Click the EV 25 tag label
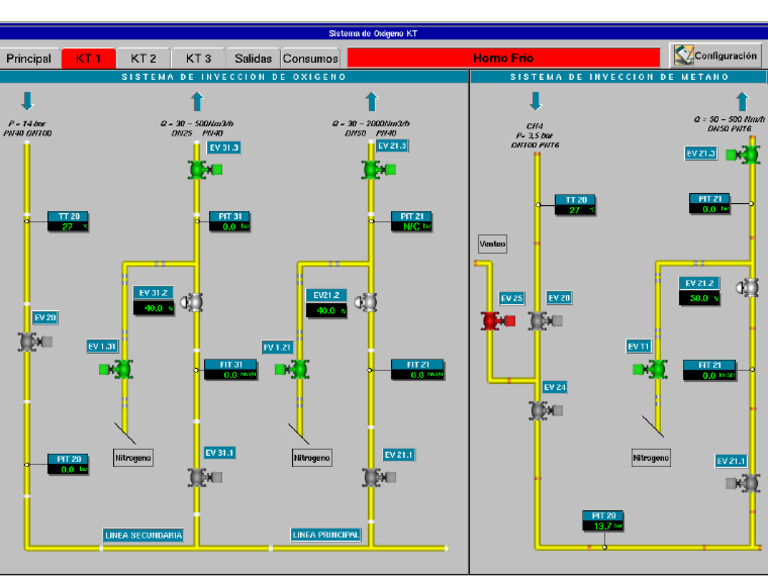Image resolution: width=768 pixels, height=576 pixels. tap(511, 298)
